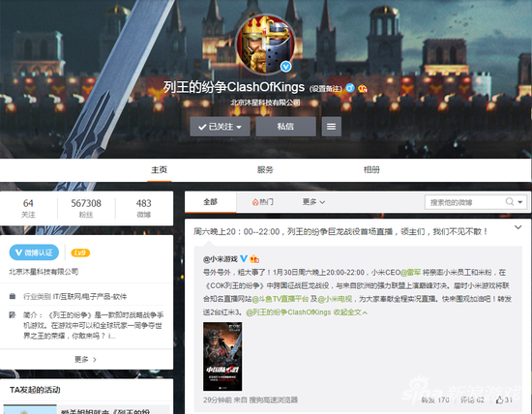Open the 已关注 following dropdown button
The width and height of the screenshot is (532, 414).
coord(220,127)
